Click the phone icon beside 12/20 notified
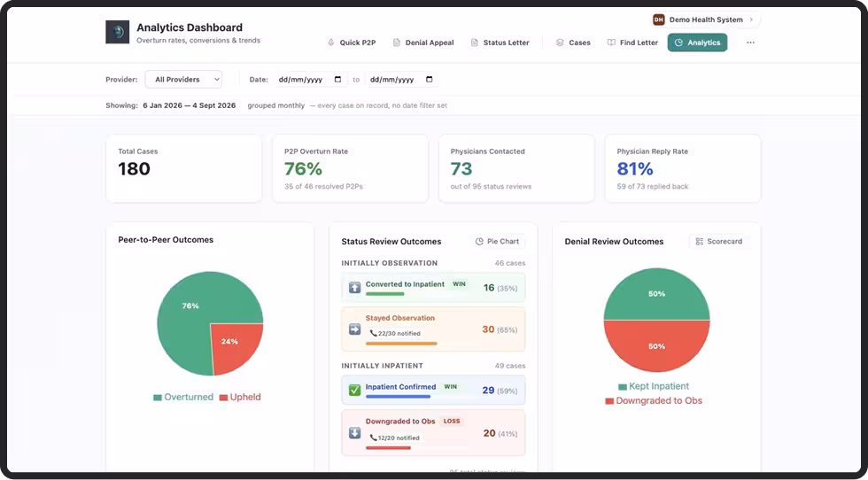 click(x=374, y=437)
